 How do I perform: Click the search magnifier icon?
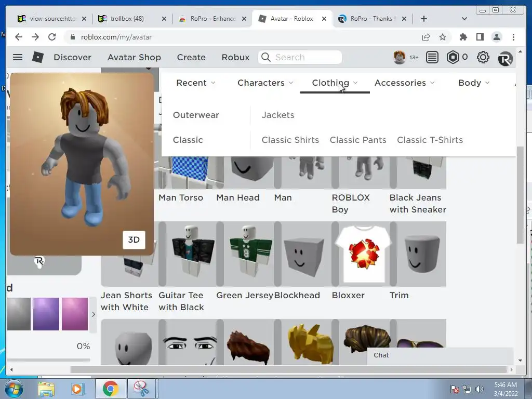(x=266, y=57)
